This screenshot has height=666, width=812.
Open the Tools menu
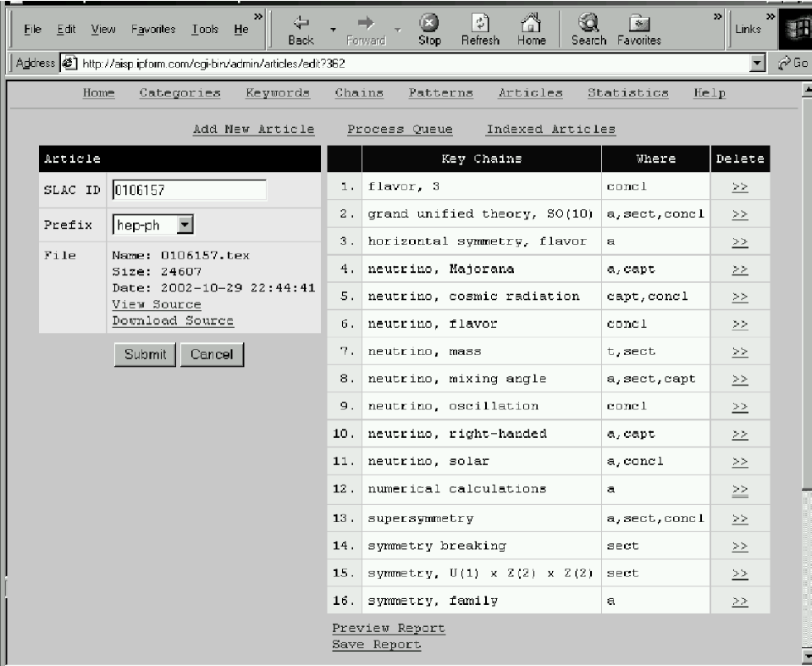205,29
